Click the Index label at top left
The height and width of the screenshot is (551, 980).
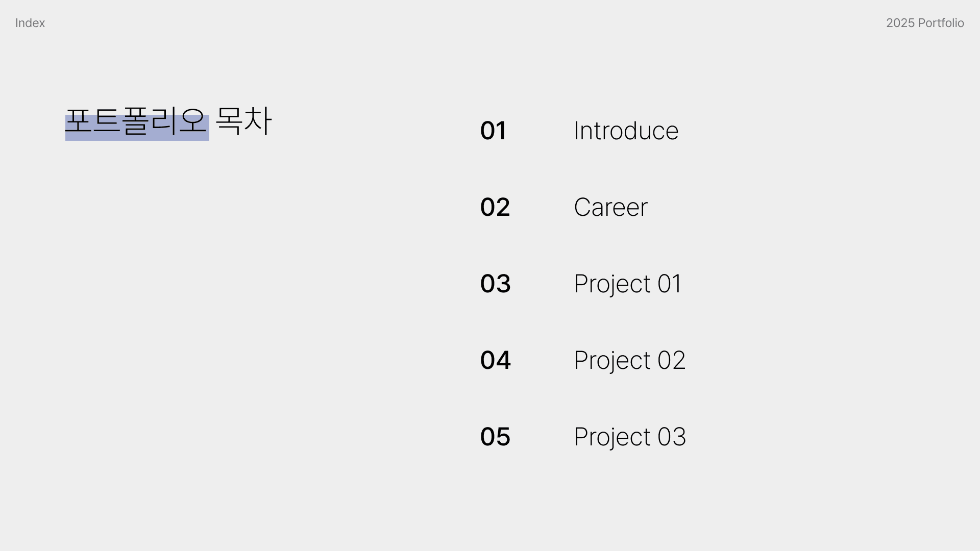(x=30, y=23)
